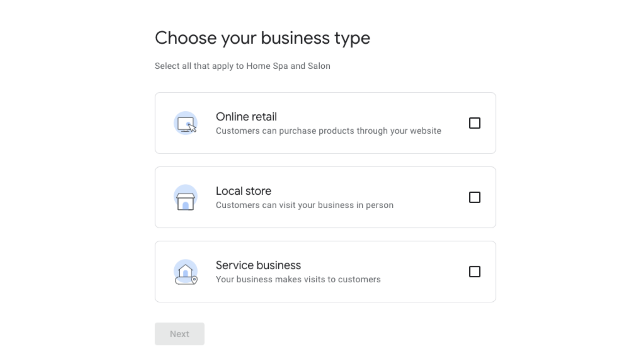644x362 pixels.
Task: Tick the Local store checkbox
Action: 474,197
